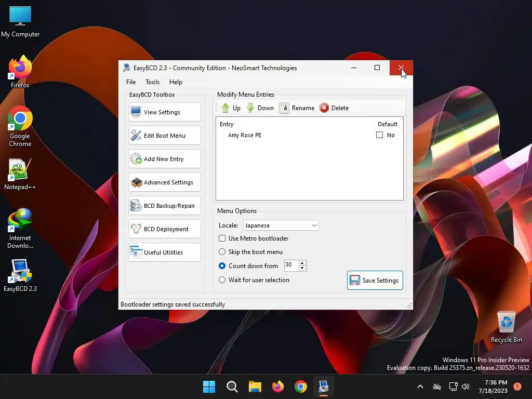Go to Add New Entry
Screen dimensions: 532x399
(165, 159)
